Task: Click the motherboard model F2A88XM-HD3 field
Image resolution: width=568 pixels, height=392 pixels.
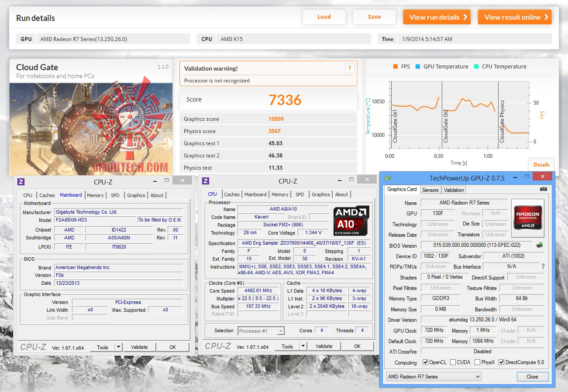Action: 95,220
